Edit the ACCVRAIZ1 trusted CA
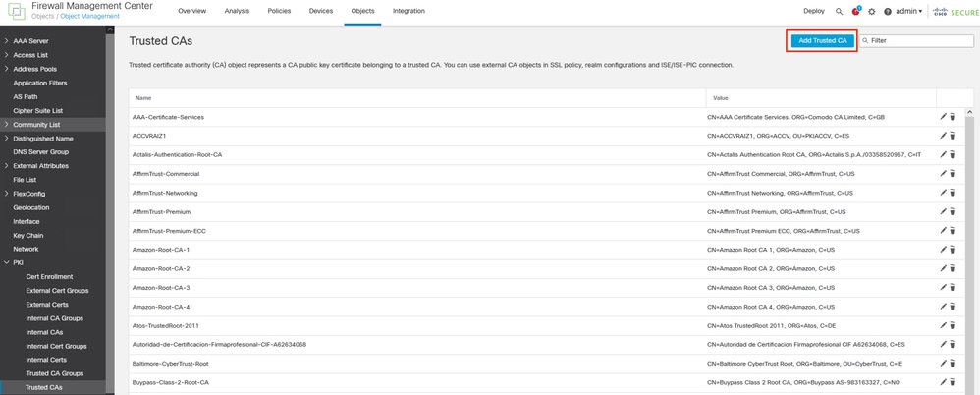 point(943,136)
